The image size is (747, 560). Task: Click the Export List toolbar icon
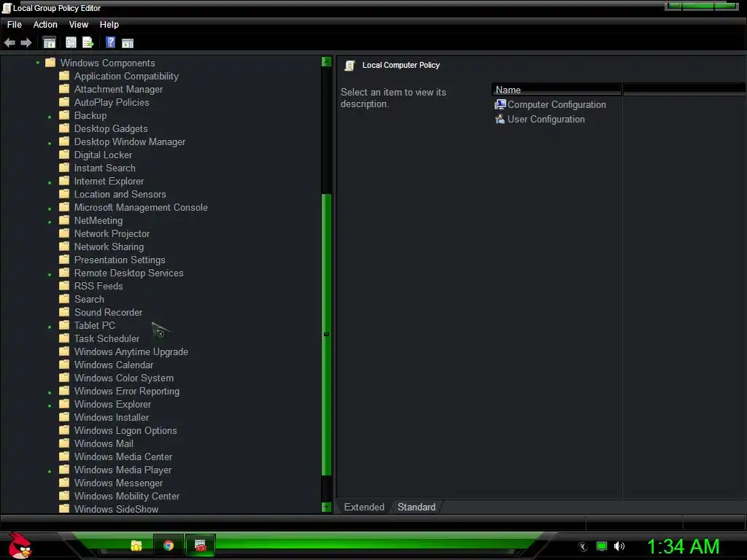[88, 43]
